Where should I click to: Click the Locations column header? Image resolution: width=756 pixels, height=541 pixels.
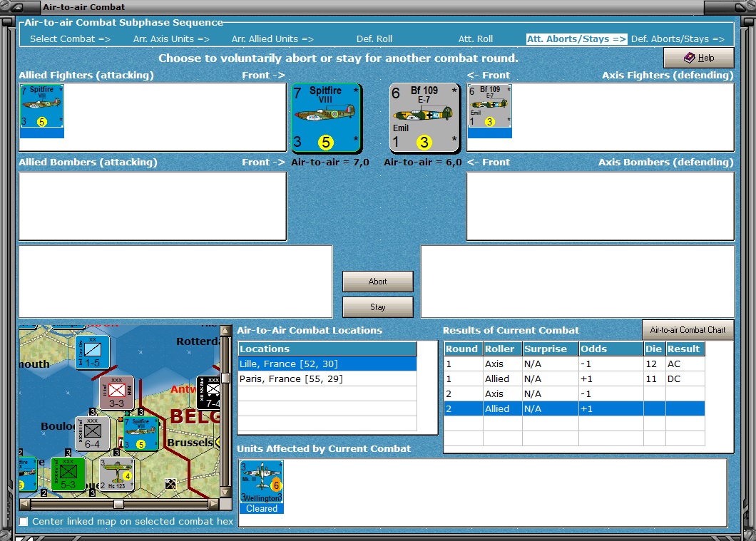point(327,349)
